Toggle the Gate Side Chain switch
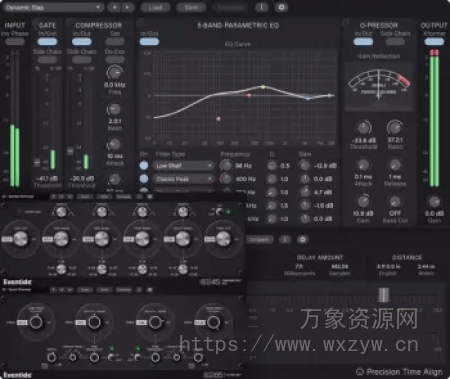 (47, 60)
